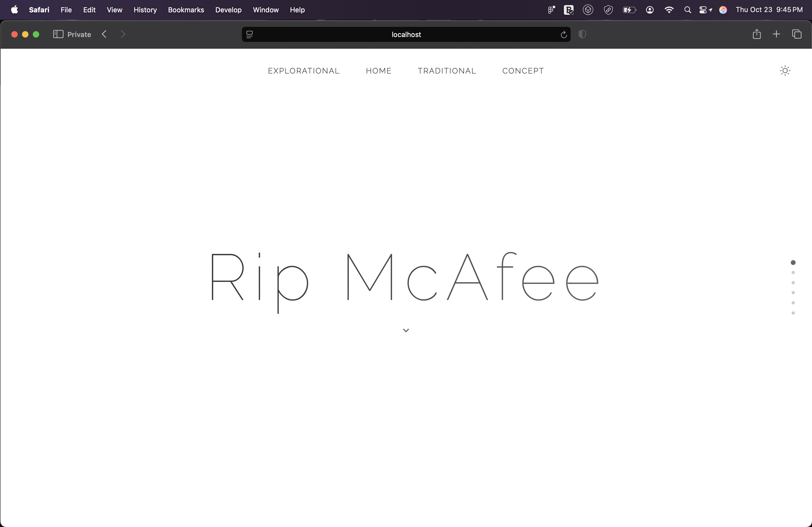Reload the localhost page
Viewport: 812px width, 527px height.
click(x=563, y=34)
